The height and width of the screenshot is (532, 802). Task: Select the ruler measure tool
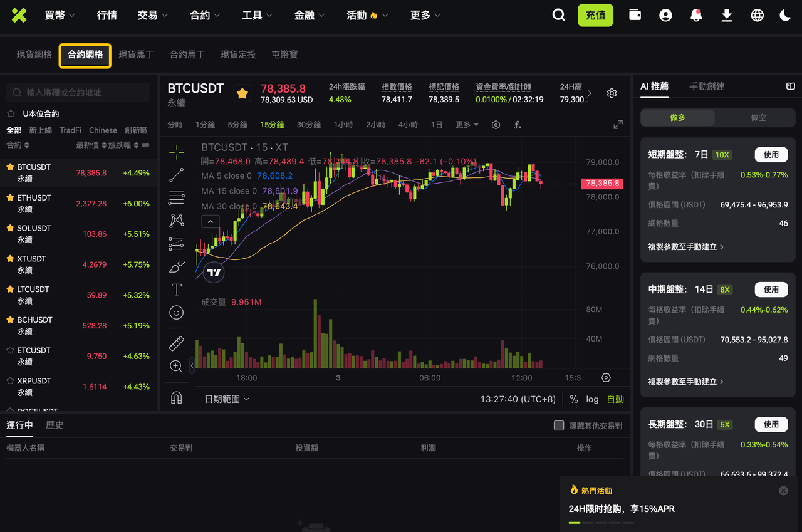[177, 343]
